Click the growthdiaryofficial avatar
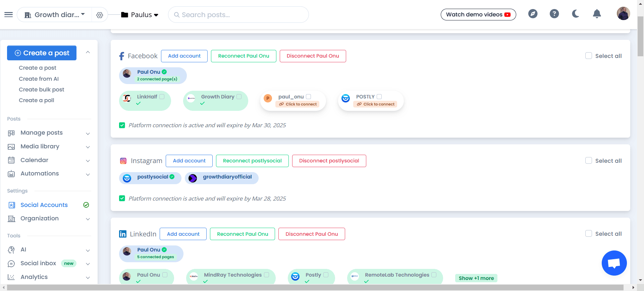The image size is (644, 291). click(x=193, y=178)
